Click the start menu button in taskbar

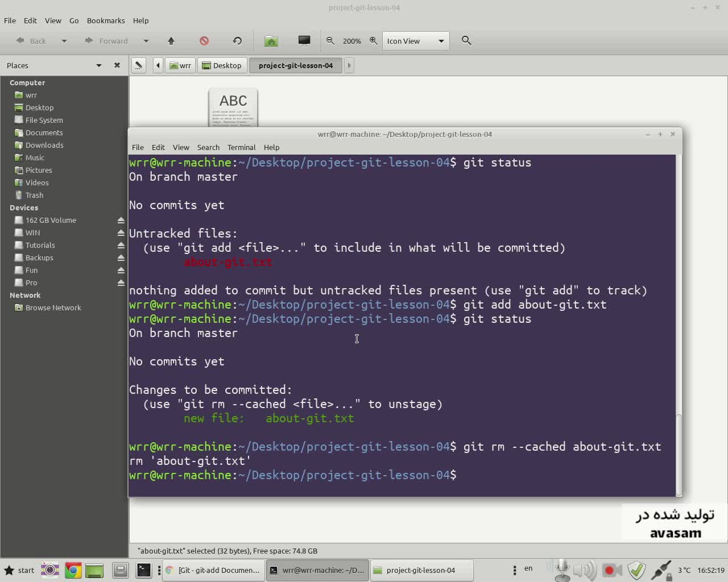pos(19,570)
